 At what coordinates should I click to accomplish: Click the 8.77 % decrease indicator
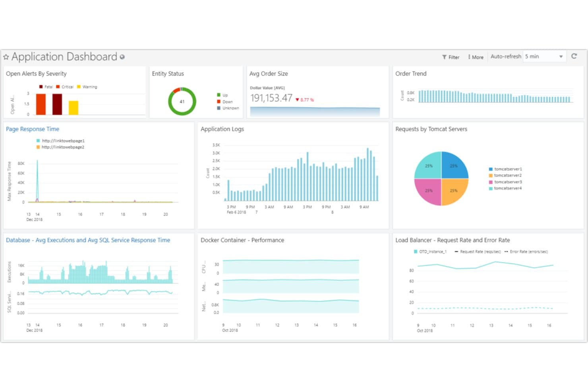(x=305, y=100)
